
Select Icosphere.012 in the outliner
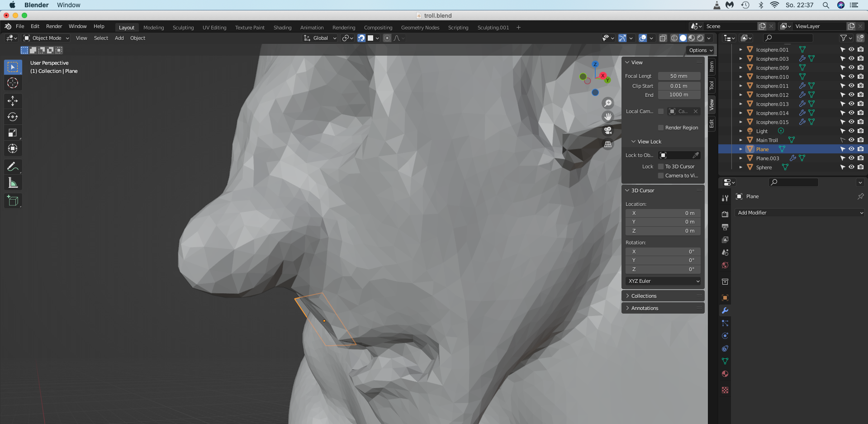(x=772, y=95)
